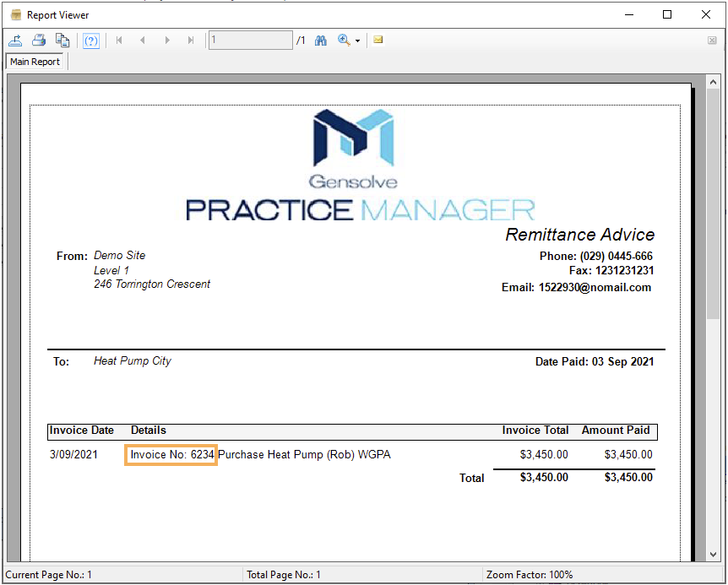Click Purchase Heat Pump (Rob) WGPA text
The width and height of the screenshot is (728, 585).
tap(304, 455)
